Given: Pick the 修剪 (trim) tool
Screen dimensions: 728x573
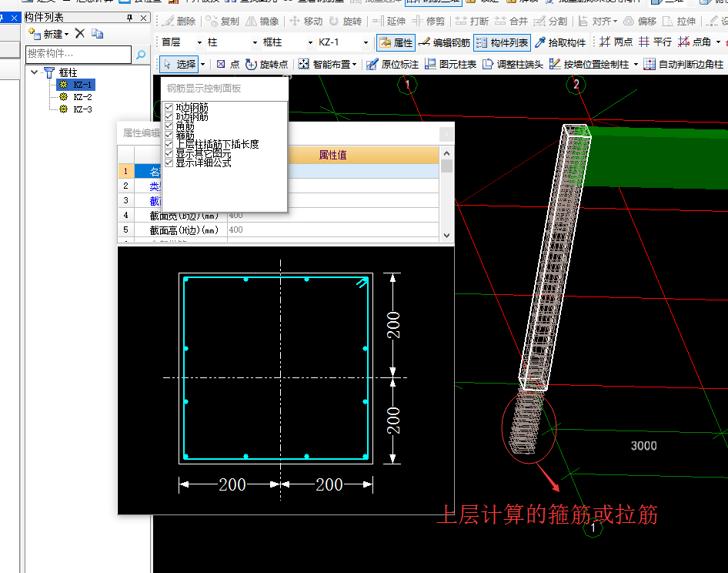Looking at the screenshot, I should pos(429,21).
